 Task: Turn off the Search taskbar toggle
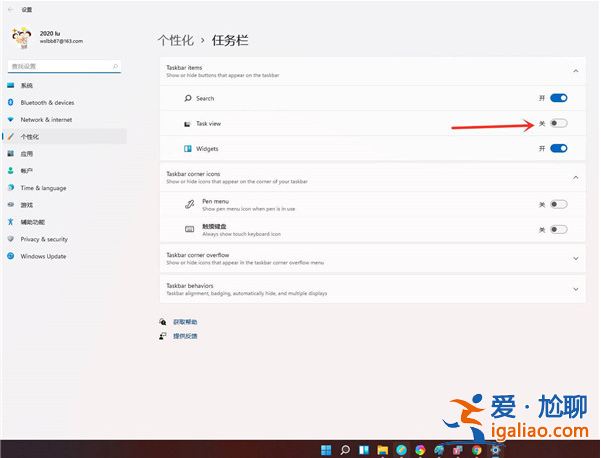point(558,98)
